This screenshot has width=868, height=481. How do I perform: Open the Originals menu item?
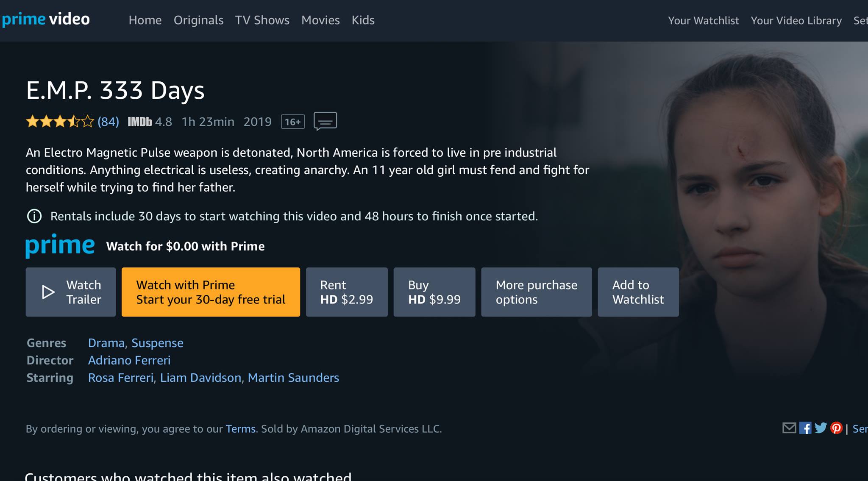tap(198, 20)
